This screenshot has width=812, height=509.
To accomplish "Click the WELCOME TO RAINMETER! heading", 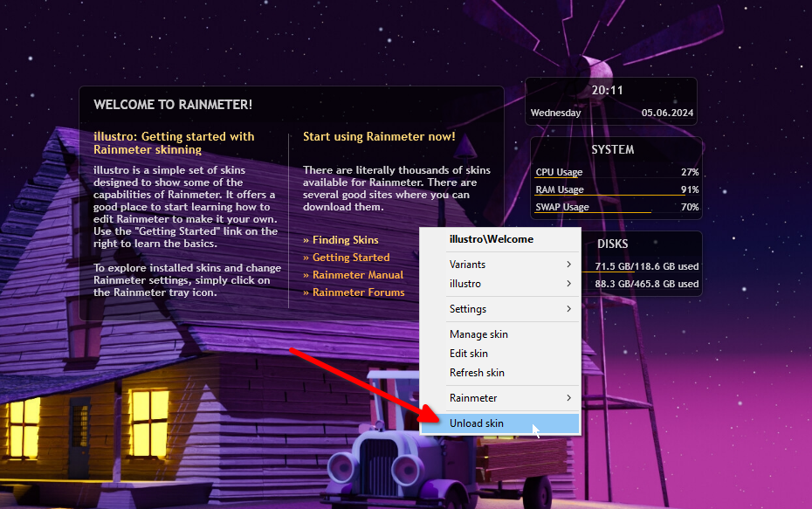I will (173, 105).
